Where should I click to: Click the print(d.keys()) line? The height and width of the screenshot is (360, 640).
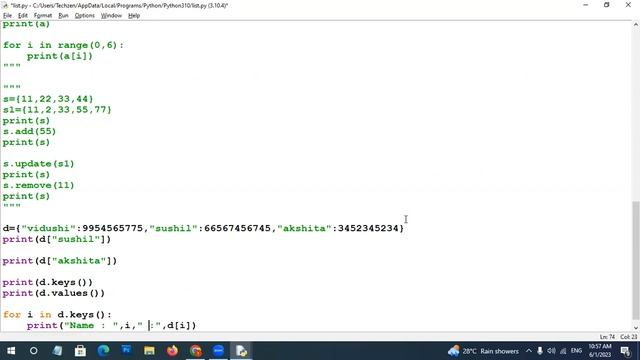[x=48, y=282]
